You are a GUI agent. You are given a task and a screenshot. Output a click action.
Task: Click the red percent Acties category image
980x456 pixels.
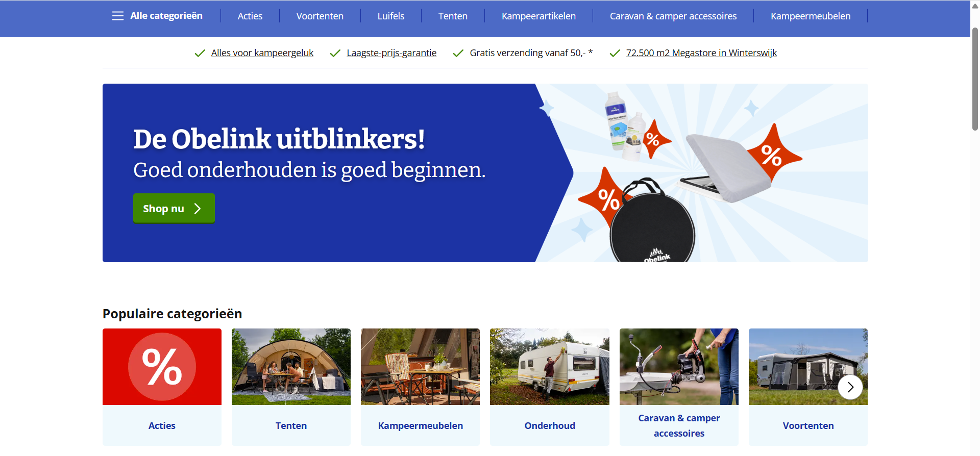tap(162, 367)
